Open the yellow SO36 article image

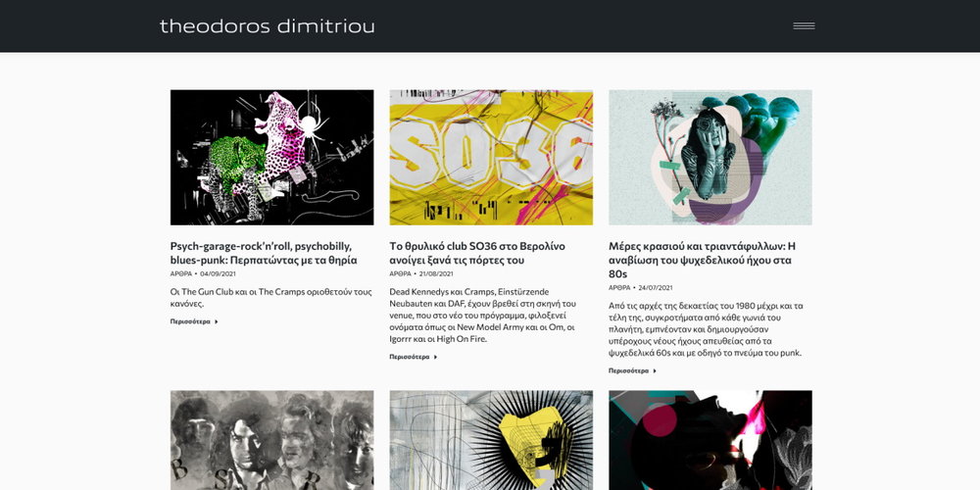click(491, 158)
